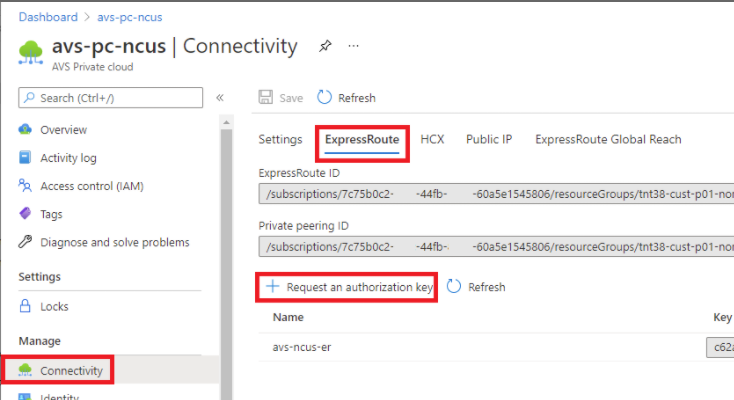Open the more options ellipsis menu
This screenshot has width=734, height=400.
[353, 46]
